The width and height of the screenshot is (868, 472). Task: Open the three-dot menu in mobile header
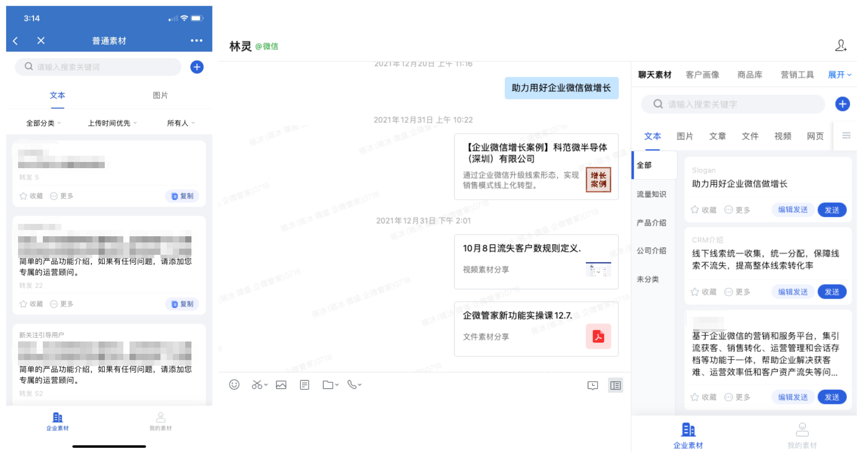pyautogui.click(x=197, y=40)
